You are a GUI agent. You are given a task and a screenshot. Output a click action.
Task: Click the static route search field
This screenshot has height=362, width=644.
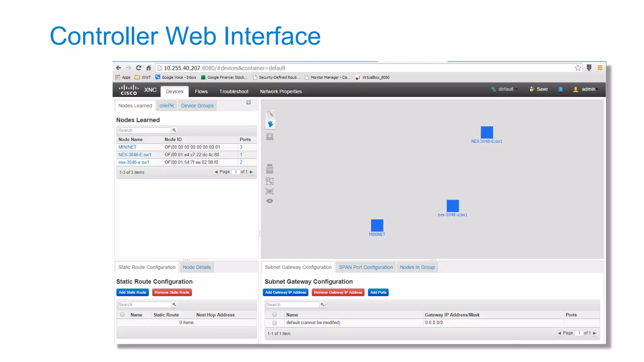(144, 304)
